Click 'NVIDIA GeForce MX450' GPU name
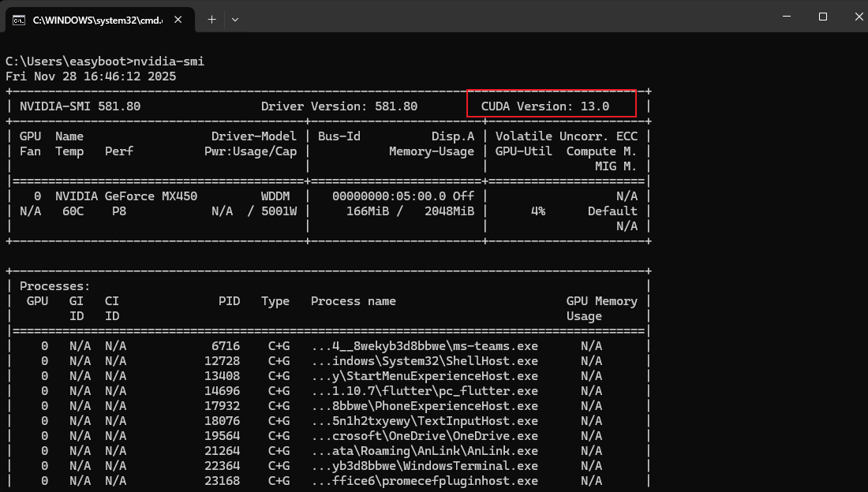The image size is (868, 492). 126,196
